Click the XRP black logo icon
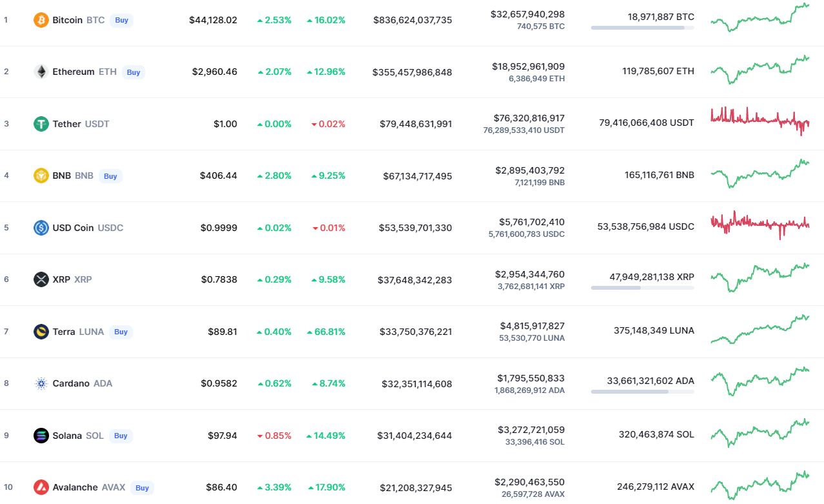Screen dimensions: 824x504 (x=41, y=279)
